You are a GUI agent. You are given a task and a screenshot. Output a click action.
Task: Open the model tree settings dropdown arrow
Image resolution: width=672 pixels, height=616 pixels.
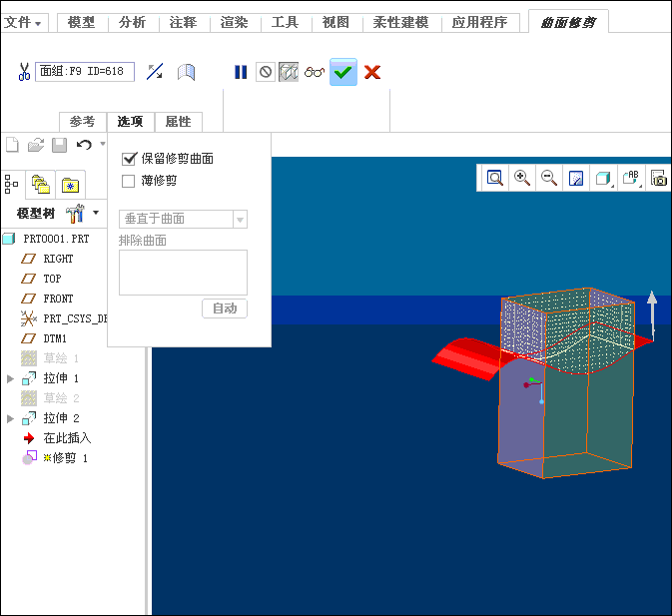[96, 213]
